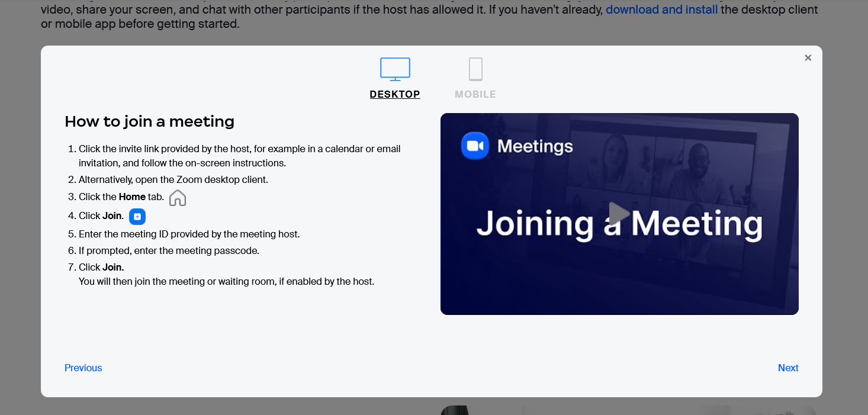Close the How to join a meeting dialog
Image resolution: width=868 pixels, height=415 pixels.
[808, 57]
